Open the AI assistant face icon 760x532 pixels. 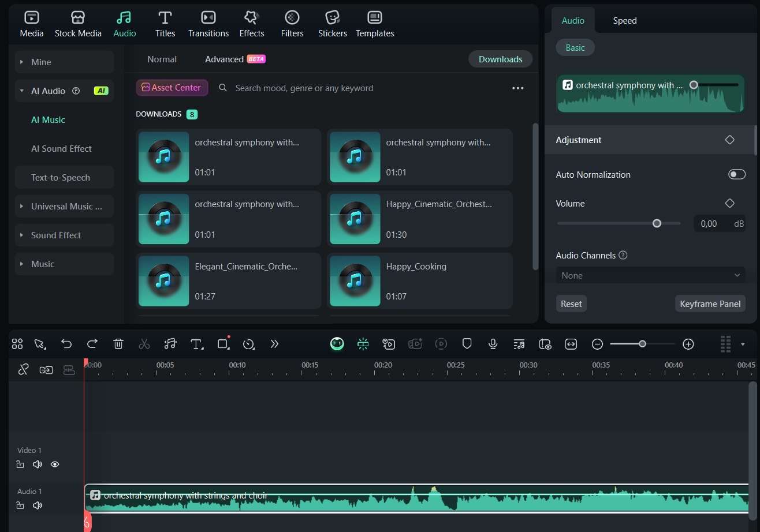[337, 344]
